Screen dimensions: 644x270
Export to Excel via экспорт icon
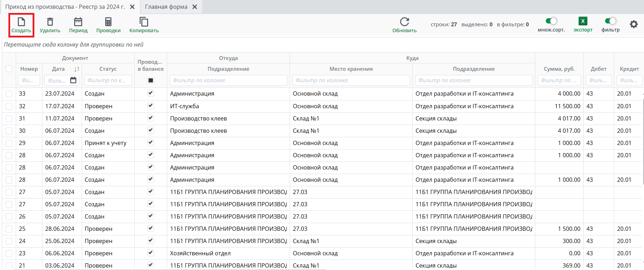point(583,21)
